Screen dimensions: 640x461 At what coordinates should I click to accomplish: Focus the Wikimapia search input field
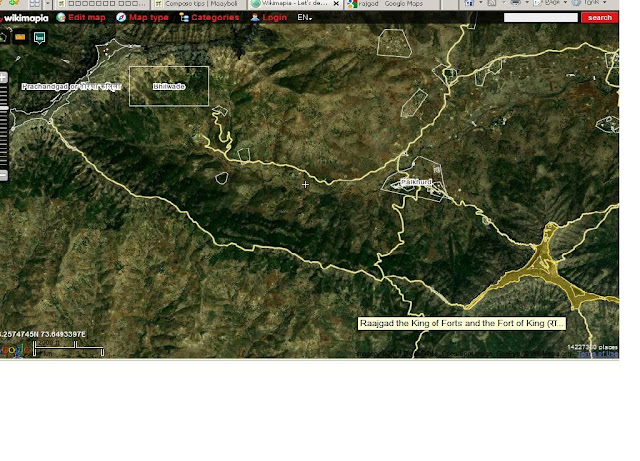click(x=541, y=18)
